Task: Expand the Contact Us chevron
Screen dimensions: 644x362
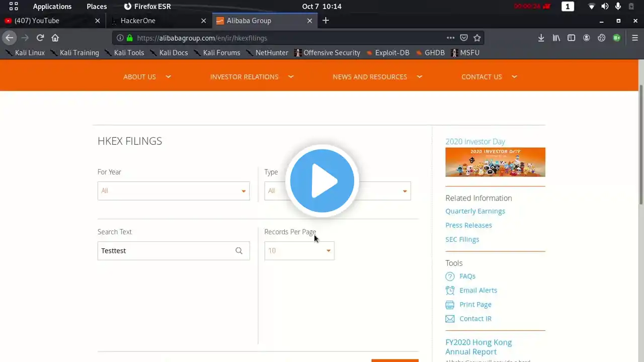Action: [514, 76]
